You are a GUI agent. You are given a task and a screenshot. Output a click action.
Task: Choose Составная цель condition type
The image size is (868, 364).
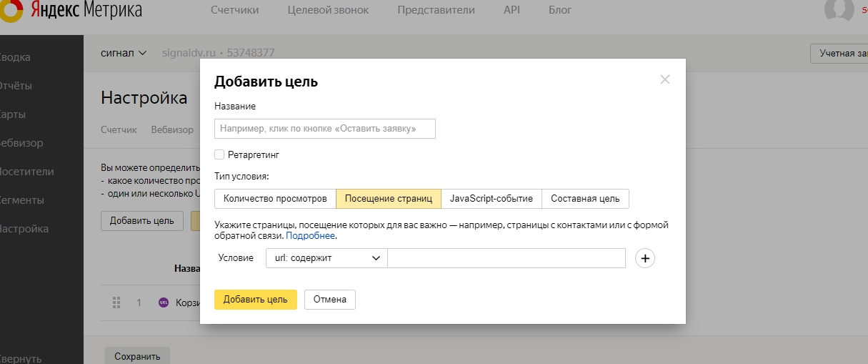(585, 199)
